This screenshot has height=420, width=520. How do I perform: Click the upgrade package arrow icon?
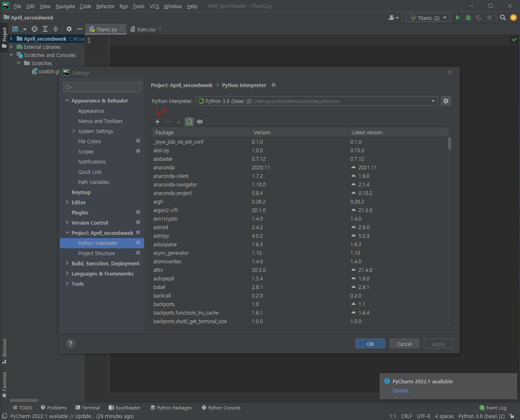click(179, 122)
